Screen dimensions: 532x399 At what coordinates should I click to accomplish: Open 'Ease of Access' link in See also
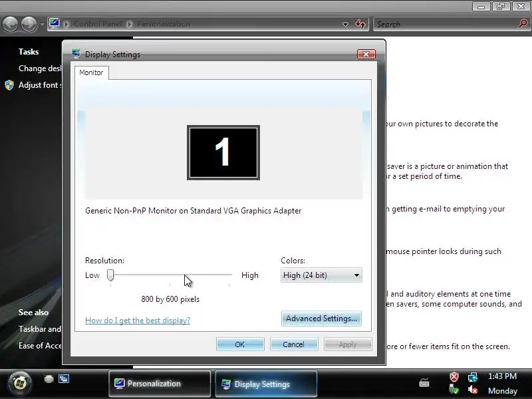point(40,346)
